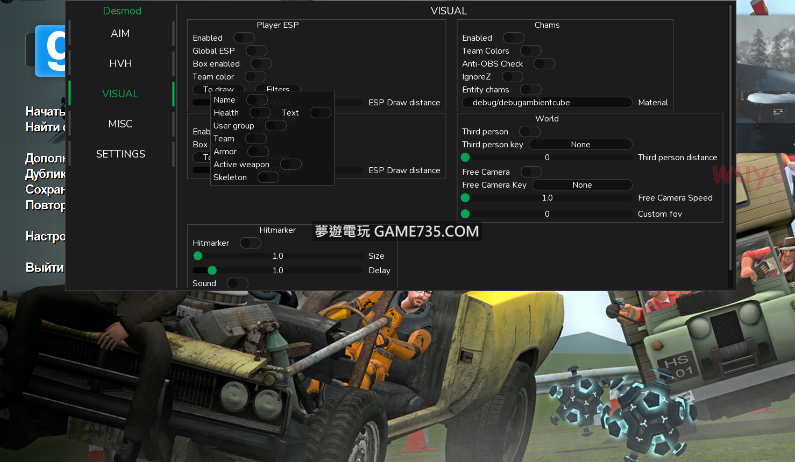Screen dimensions: 795x462
Task: Toggle Entity chams switch
Action: pyautogui.click(x=531, y=90)
